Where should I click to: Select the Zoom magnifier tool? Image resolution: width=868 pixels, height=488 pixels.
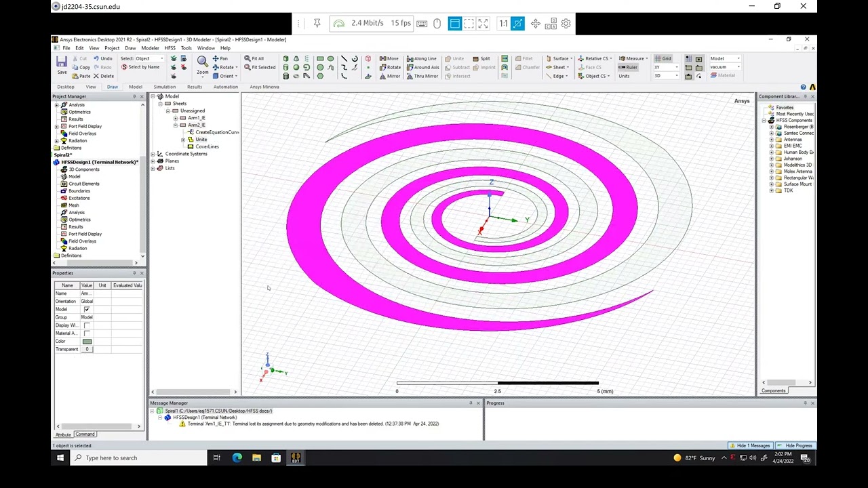coord(202,65)
